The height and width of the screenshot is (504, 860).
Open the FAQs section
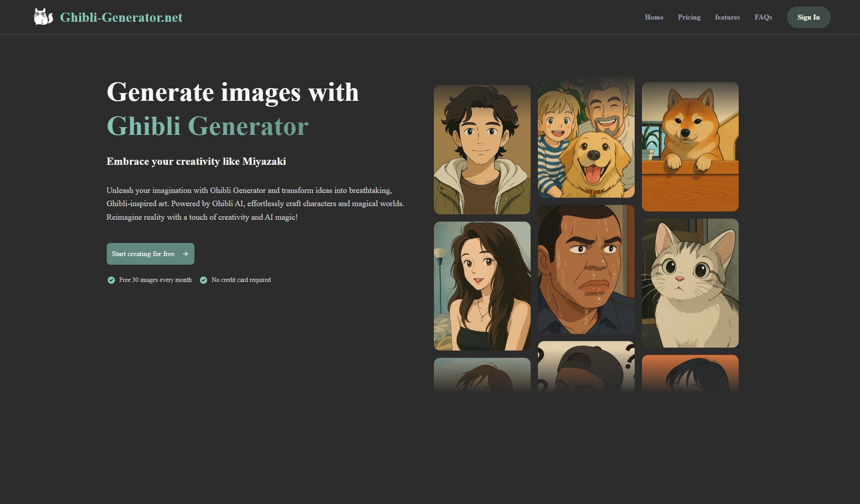tap(763, 17)
